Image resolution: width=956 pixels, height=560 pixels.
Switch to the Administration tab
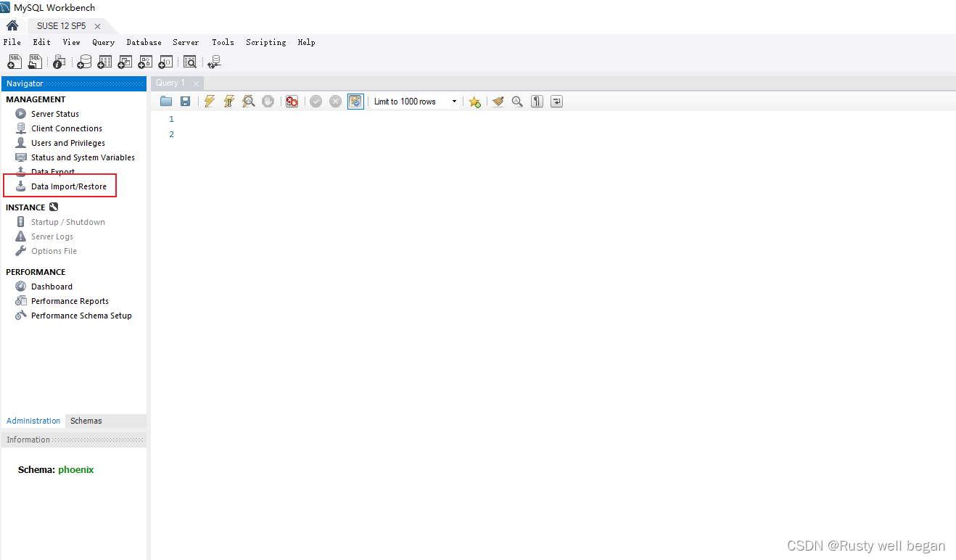[x=33, y=421]
